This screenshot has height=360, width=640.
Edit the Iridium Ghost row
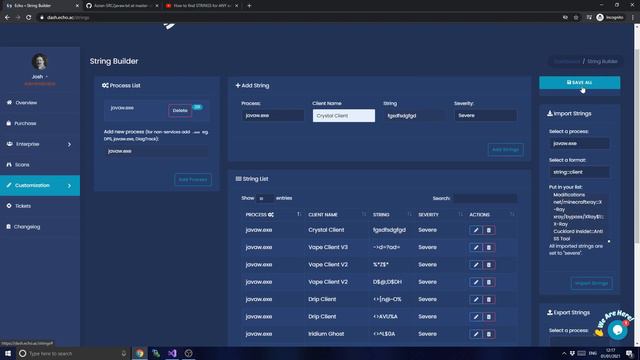[476, 334]
